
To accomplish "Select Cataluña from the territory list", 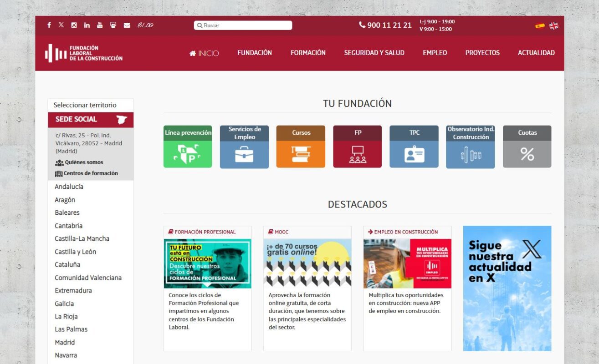I will (67, 264).
